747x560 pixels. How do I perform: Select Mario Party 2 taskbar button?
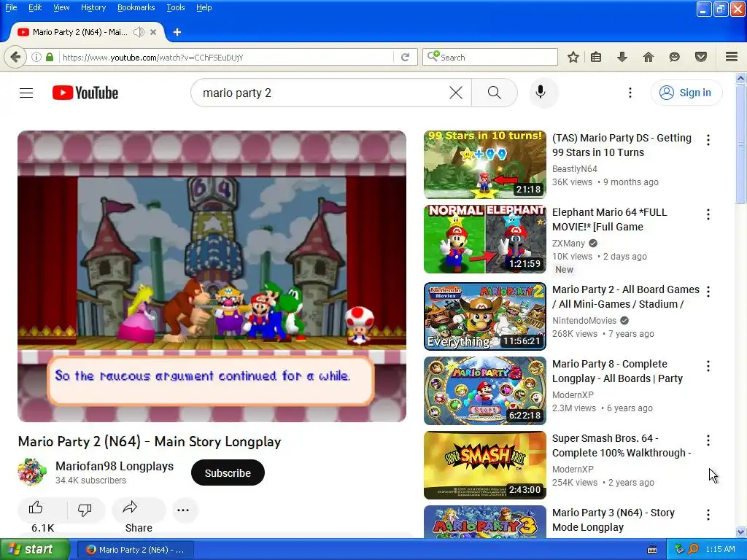tap(136, 550)
